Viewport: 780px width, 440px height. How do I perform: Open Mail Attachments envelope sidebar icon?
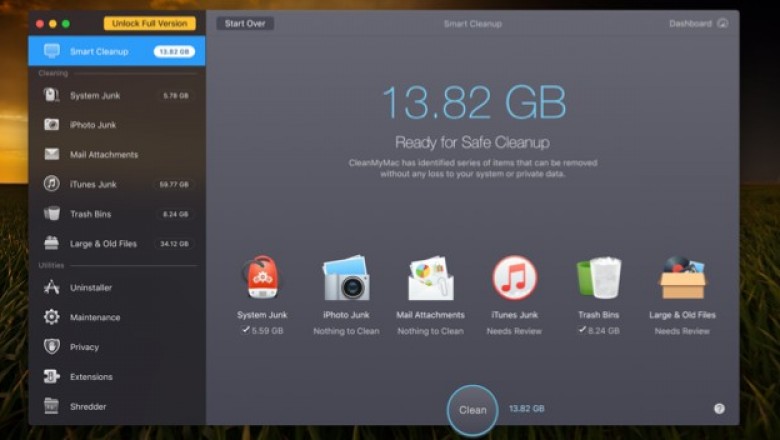click(x=52, y=154)
